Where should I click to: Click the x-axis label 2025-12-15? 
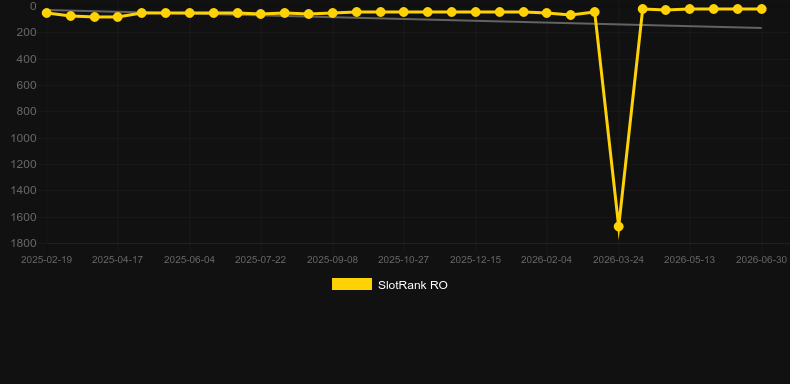tap(476, 260)
